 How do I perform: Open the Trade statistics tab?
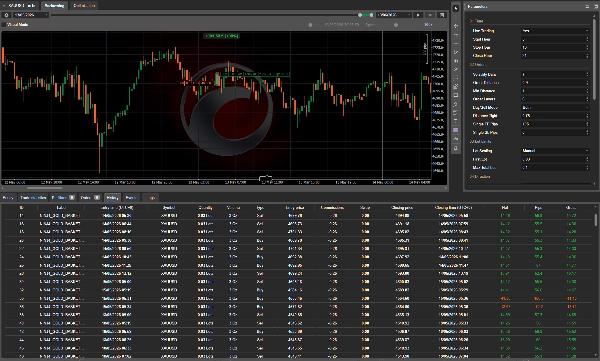[33, 198]
